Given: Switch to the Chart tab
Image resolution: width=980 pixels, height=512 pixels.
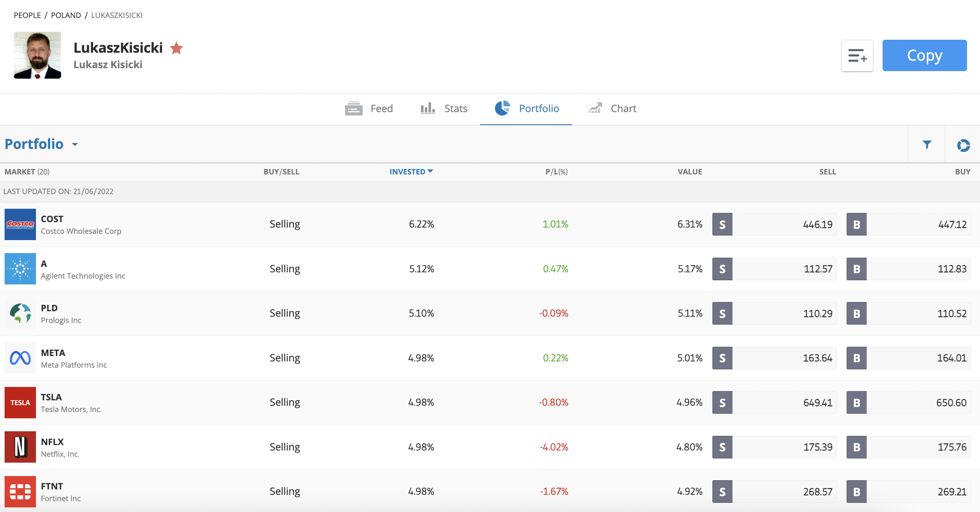Looking at the screenshot, I should 612,109.
